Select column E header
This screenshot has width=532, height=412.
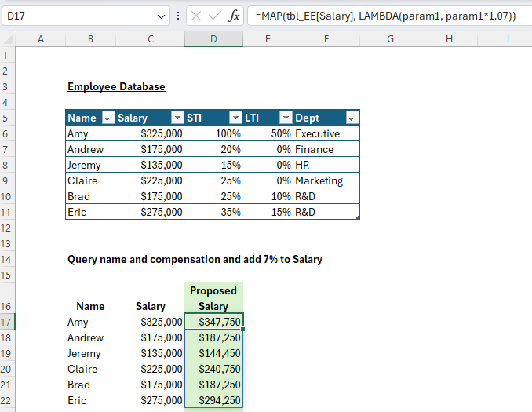[x=268, y=39]
